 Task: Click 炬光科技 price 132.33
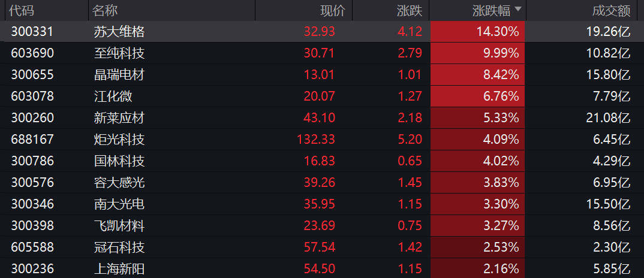[x=316, y=140]
